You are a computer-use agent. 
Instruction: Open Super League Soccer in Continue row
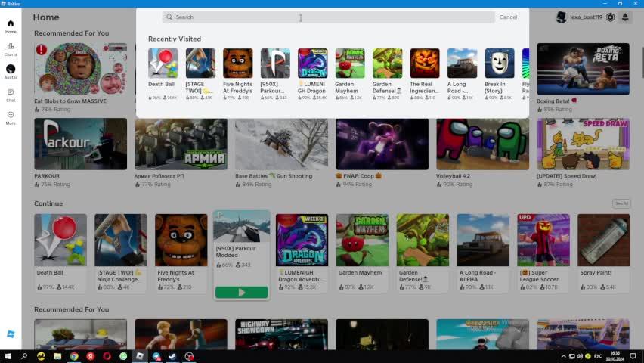[543, 253]
